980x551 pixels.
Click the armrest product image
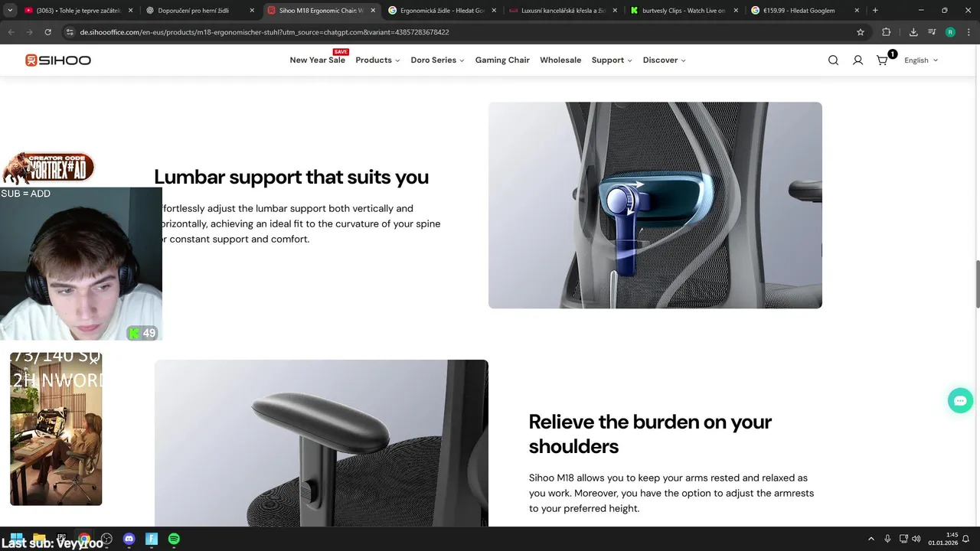coord(322,443)
